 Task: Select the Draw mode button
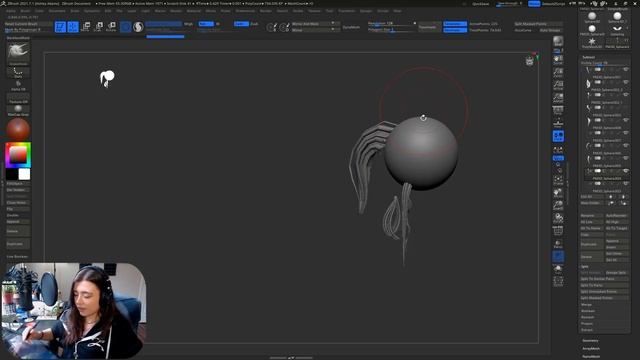pos(73,27)
